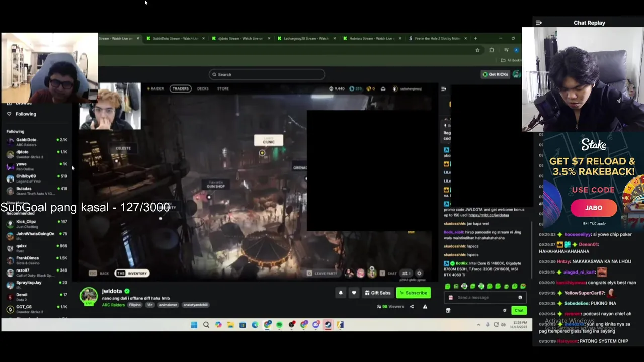Click the Filipino tag
This screenshot has width=644, height=362.
click(135, 305)
